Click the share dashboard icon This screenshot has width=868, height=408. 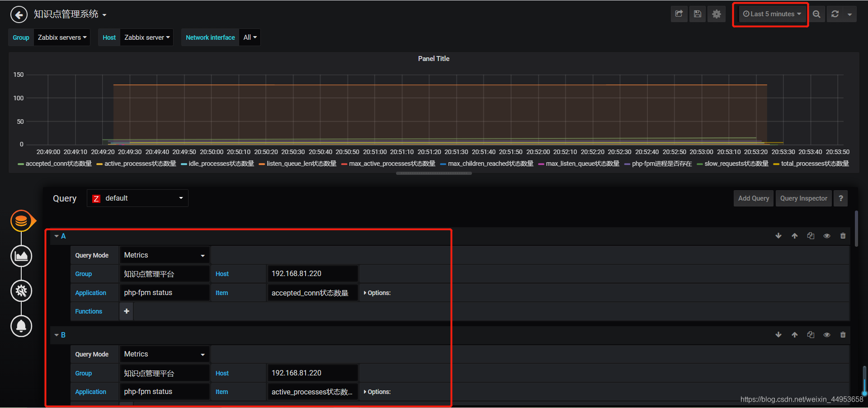click(679, 14)
